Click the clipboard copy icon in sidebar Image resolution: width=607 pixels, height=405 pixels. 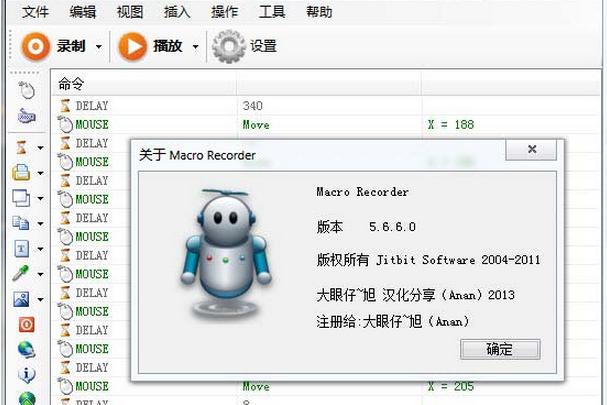tap(21, 223)
